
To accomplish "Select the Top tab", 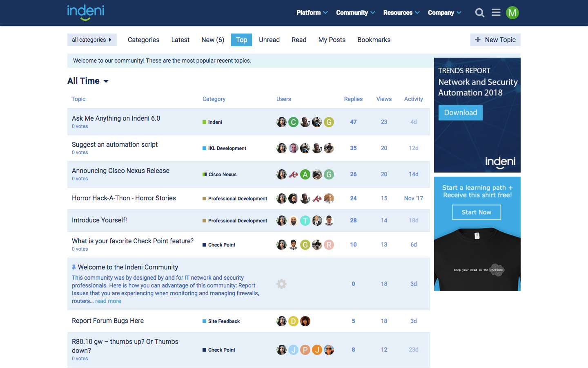I will point(241,40).
